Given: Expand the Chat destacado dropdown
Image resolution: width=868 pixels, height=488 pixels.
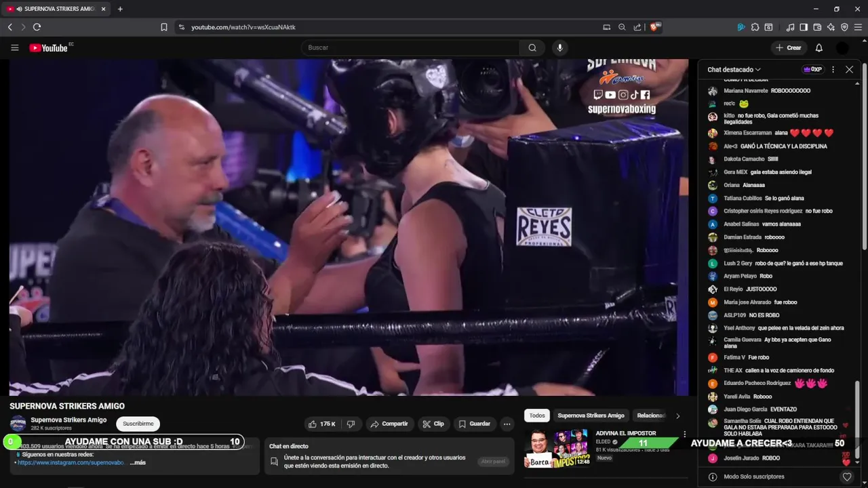Looking at the screenshot, I should [x=734, y=69].
